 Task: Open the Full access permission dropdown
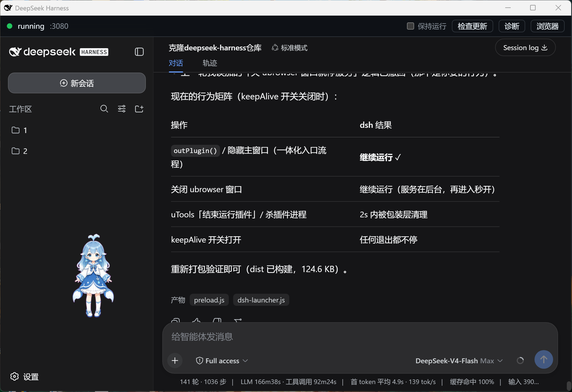pos(222,361)
